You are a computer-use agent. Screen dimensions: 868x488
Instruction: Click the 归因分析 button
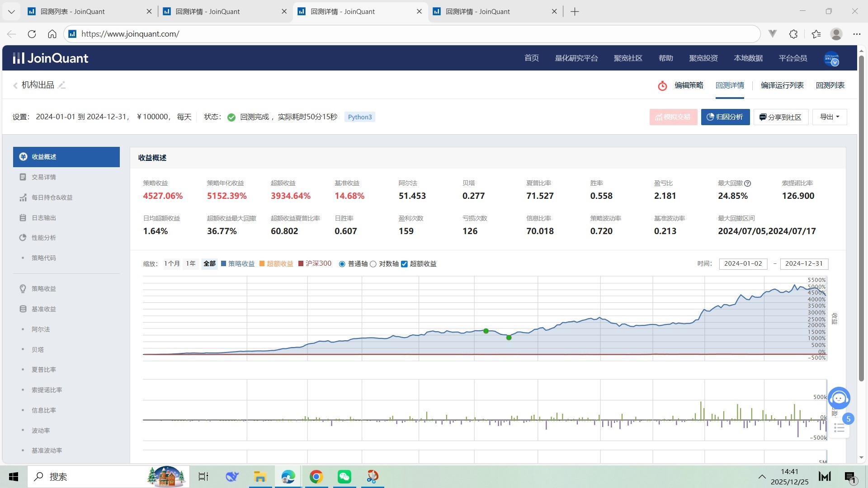pos(725,117)
